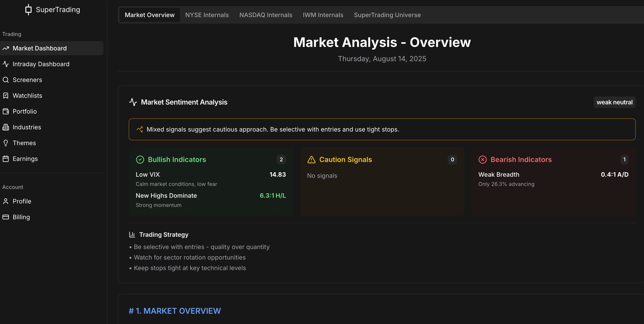Click the Themes lightbulb icon
The height and width of the screenshot is (324, 644).
pos(6,143)
